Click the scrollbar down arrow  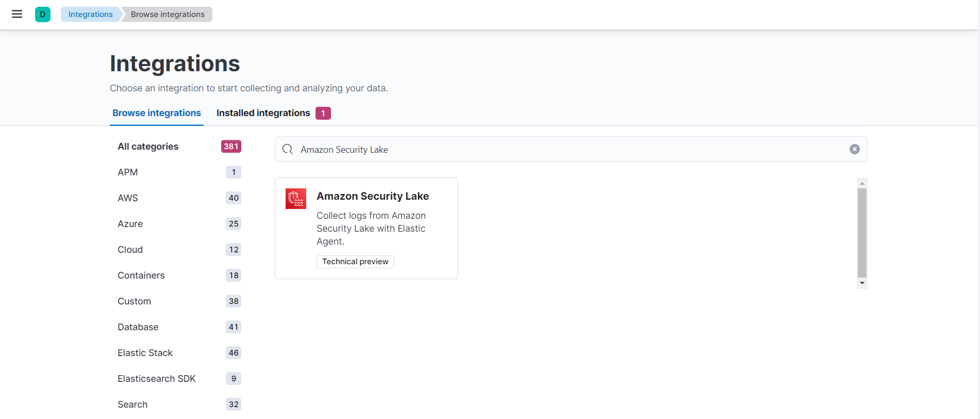click(x=862, y=283)
